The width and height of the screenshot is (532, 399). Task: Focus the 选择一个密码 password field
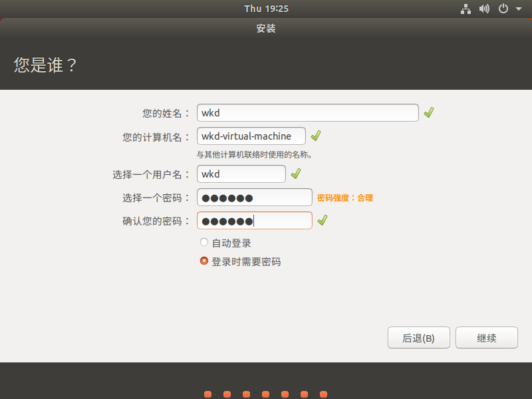click(x=255, y=197)
